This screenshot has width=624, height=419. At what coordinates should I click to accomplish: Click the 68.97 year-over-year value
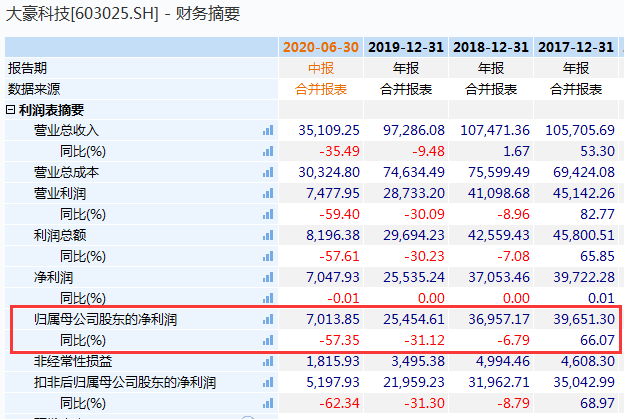point(597,403)
